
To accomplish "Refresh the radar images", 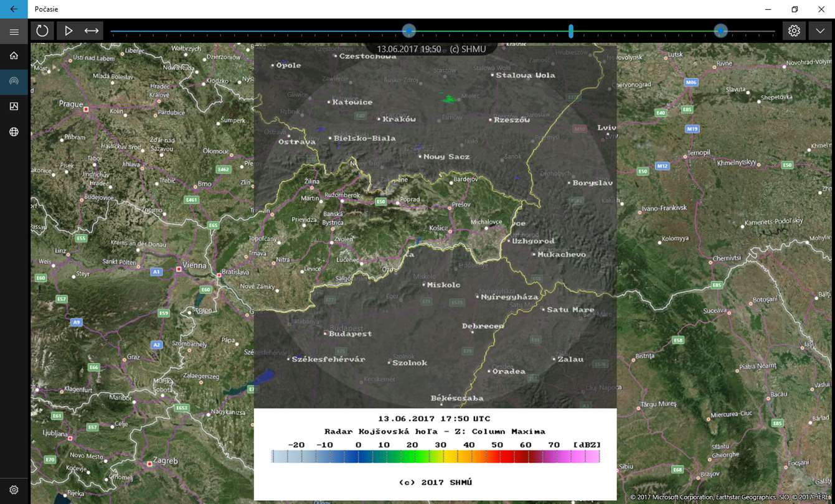I will [x=42, y=30].
